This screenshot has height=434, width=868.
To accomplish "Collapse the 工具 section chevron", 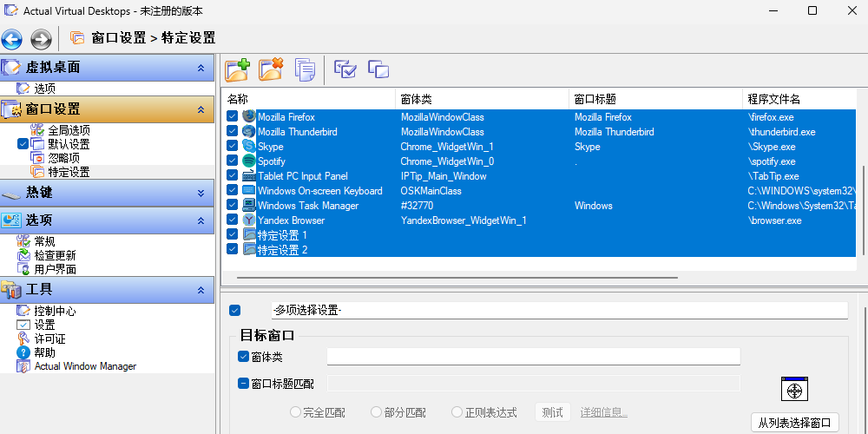I will click(x=201, y=290).
